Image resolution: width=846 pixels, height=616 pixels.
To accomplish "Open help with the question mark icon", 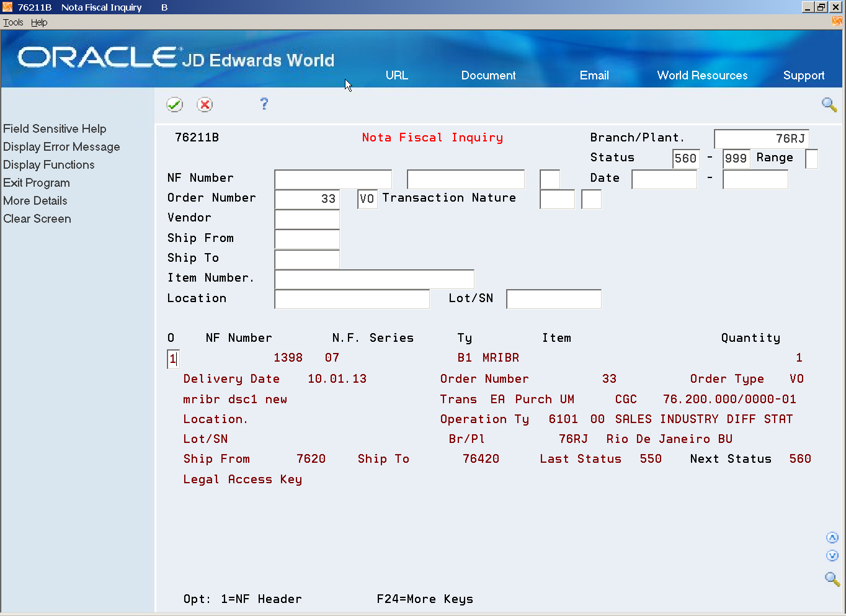I will point(264,104).
